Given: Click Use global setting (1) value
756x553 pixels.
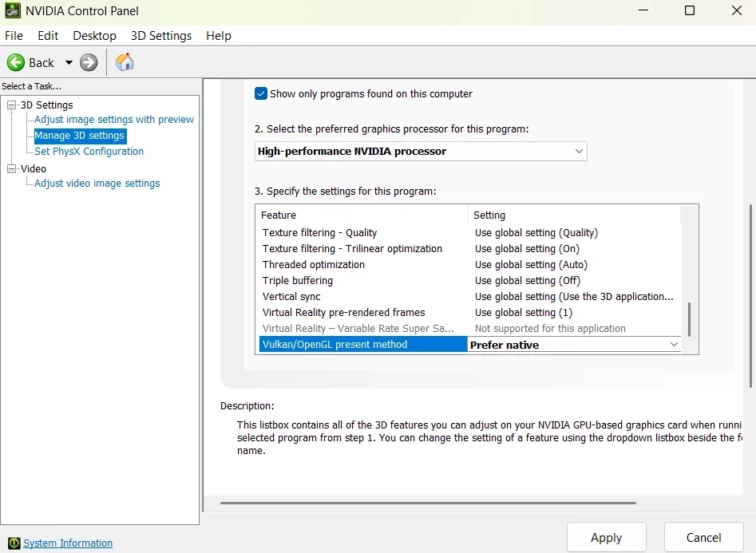Looking at the screenshot, I should point(524,312).
